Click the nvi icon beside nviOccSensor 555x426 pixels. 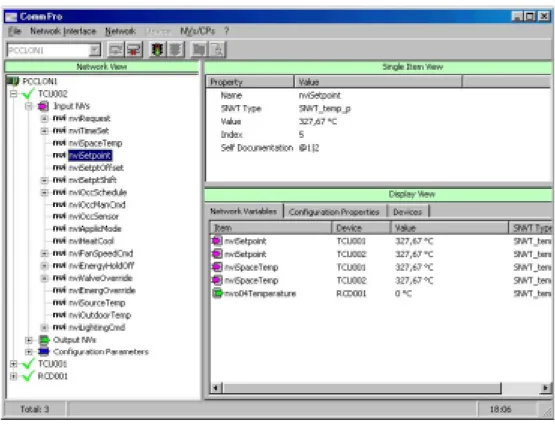tap(59, 216)
